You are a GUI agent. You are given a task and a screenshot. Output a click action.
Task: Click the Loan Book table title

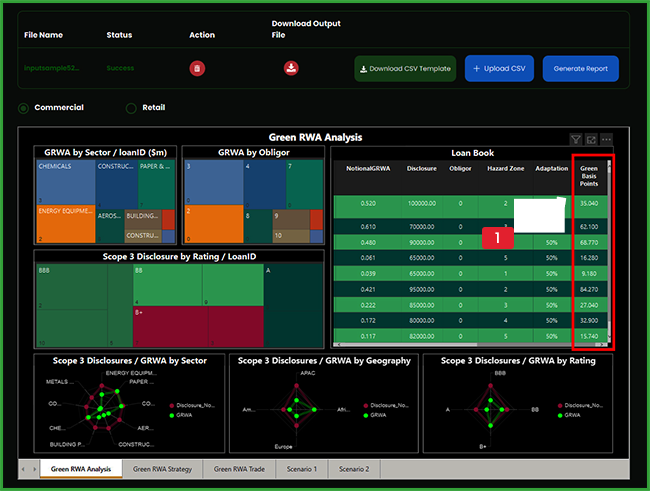[x=473, y=153]
